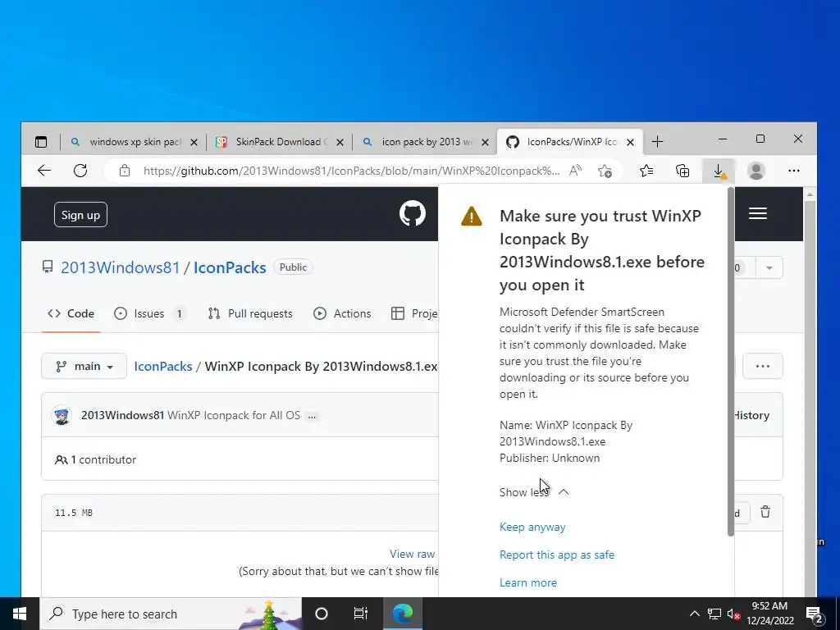The width and height of the screenshot is (840, 630).
Task: Open Cortana circle icon on taskbar
Action: pyautogui.click(x=322, y=614)
